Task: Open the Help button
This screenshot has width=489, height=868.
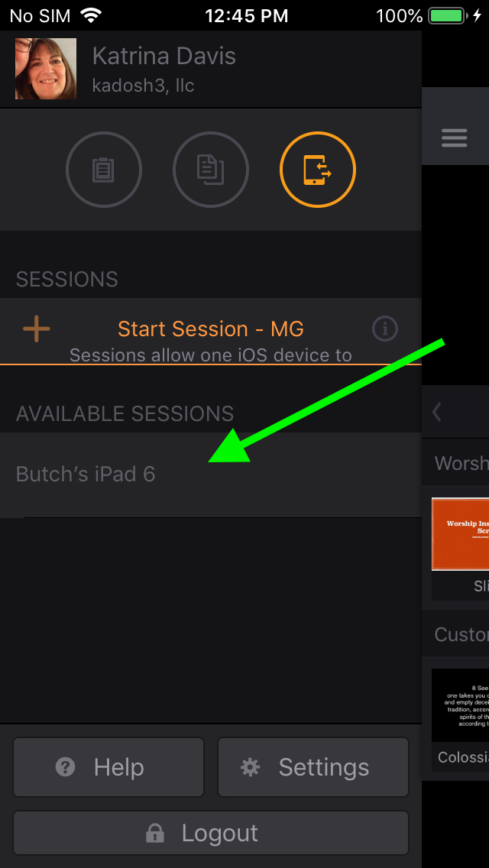Action: point(108,767)
